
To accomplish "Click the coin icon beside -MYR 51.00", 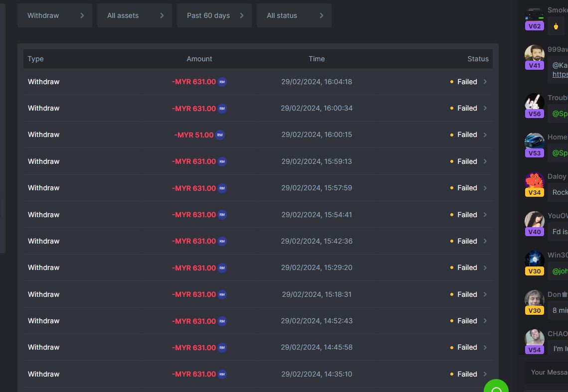I will point(220,135).
